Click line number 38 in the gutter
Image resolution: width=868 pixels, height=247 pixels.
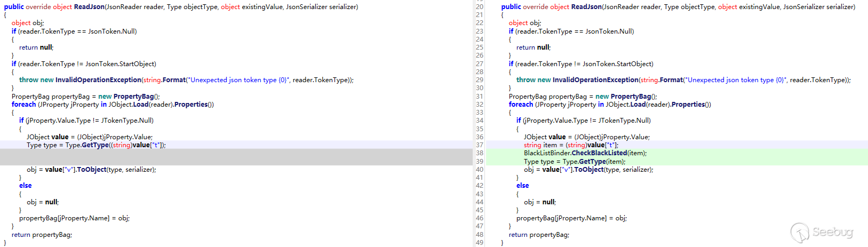click(479, 153)
